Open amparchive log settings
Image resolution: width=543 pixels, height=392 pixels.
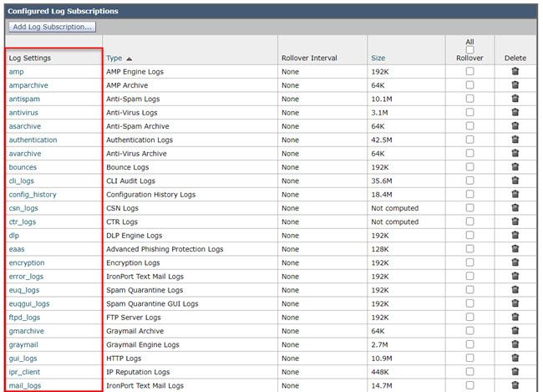point(28,85)
